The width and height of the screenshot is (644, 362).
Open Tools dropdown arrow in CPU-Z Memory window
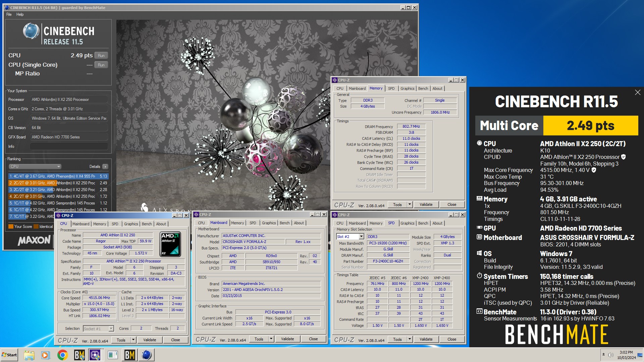(x=410, y=204)
